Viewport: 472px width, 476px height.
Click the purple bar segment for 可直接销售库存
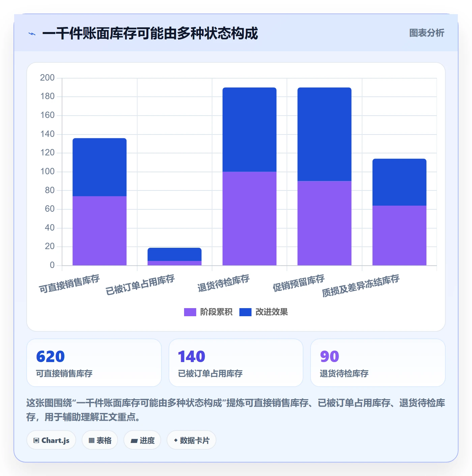[99, 231]
